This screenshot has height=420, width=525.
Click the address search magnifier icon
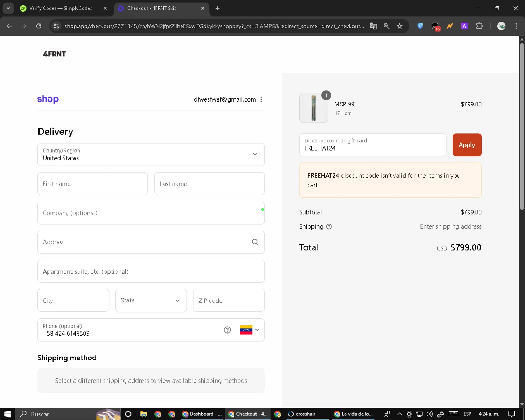pyautogui.click(x=255, y=242)
